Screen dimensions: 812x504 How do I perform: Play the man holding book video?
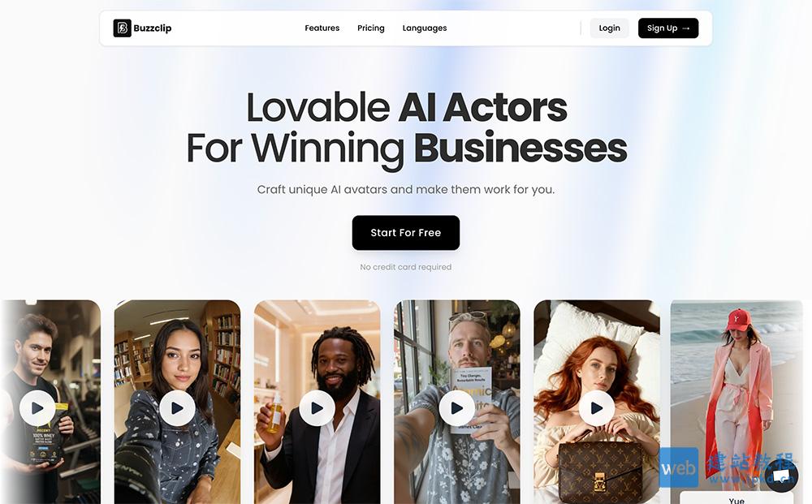(x=456, y=408)
